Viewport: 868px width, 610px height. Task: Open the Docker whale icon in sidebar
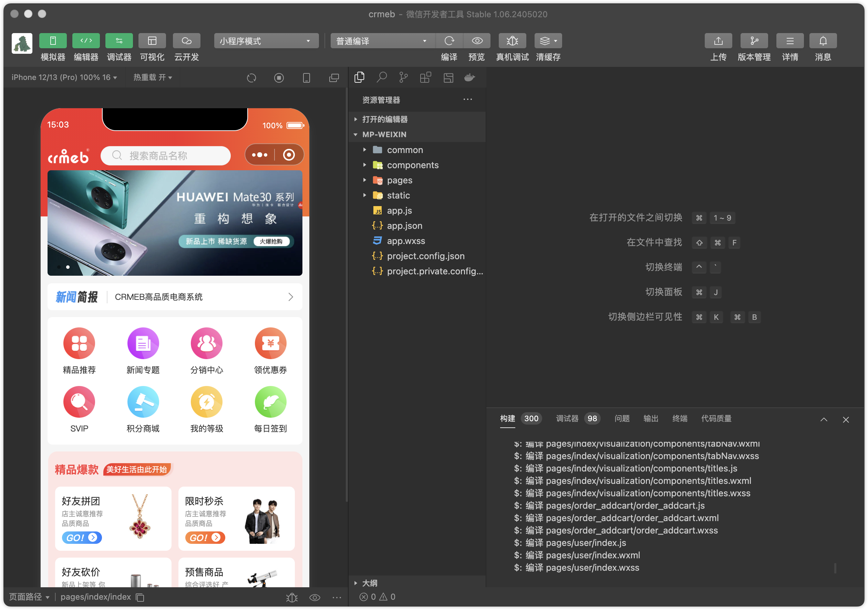469,78
